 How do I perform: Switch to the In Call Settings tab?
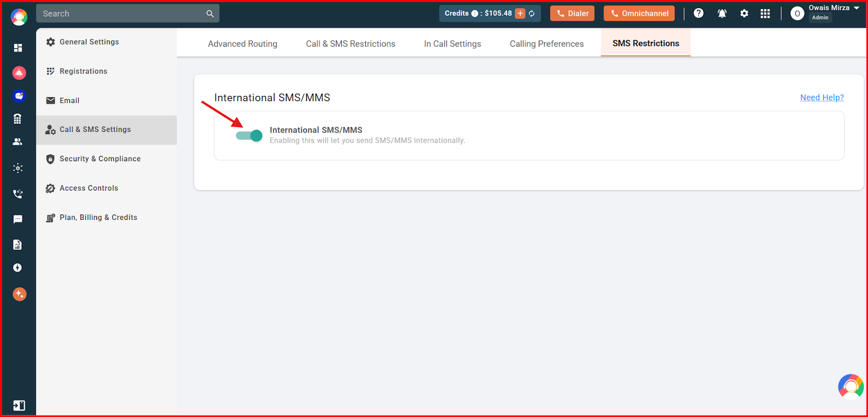(x=452, y=43)
